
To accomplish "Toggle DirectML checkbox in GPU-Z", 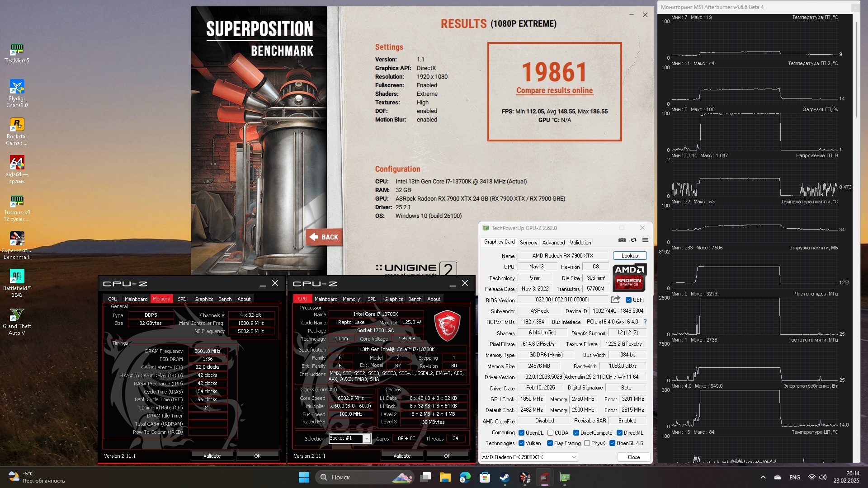I will (x=619, y=433).
